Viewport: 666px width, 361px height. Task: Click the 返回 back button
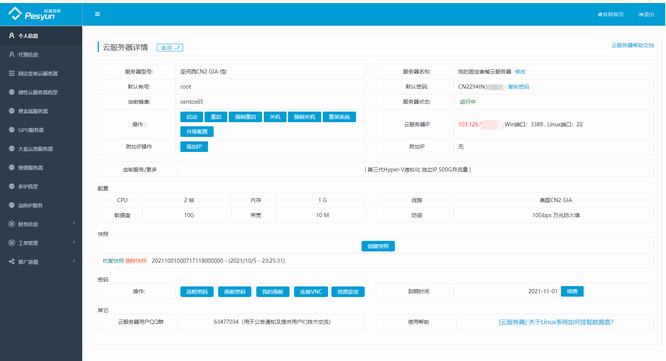coord(170,48)
